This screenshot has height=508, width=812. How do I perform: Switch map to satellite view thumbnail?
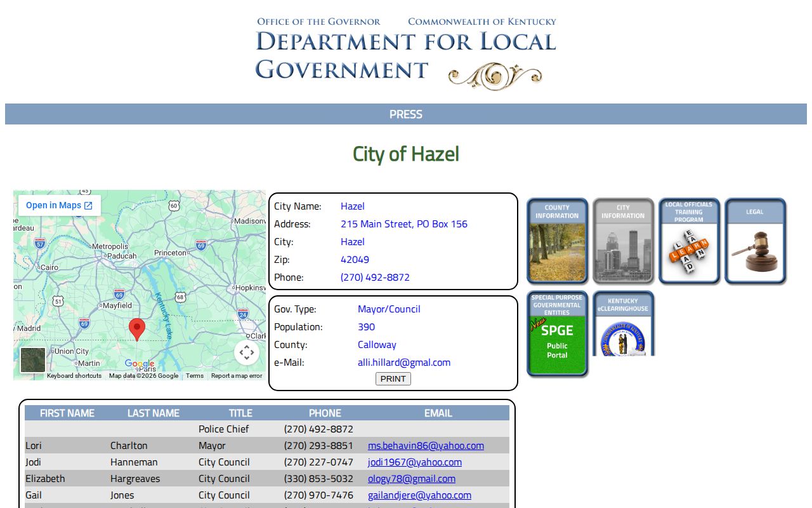(x=33, y=360)
